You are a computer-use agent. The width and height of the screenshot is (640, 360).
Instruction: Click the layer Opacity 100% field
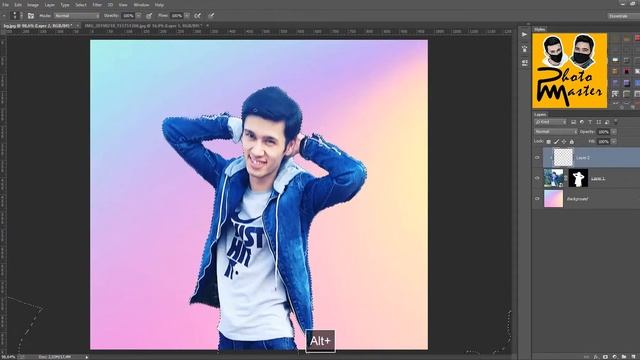point(603,132)
